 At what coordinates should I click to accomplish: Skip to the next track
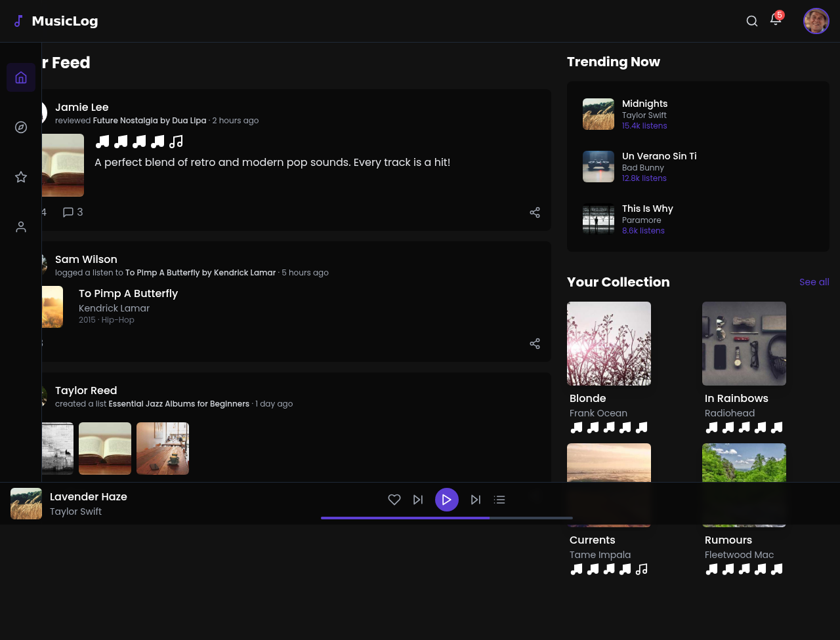click(x=475, y=500)
